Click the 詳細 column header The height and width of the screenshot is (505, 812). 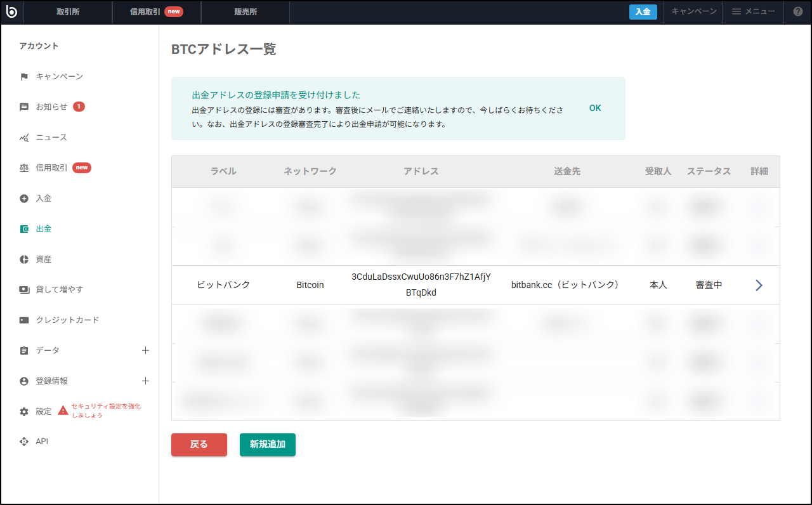coord(759,171)
